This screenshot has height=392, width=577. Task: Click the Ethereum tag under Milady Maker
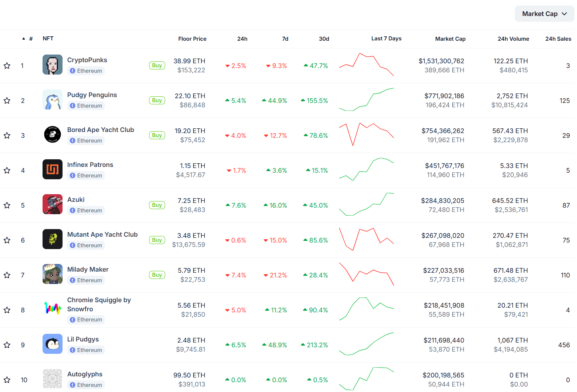pos(86,280)
